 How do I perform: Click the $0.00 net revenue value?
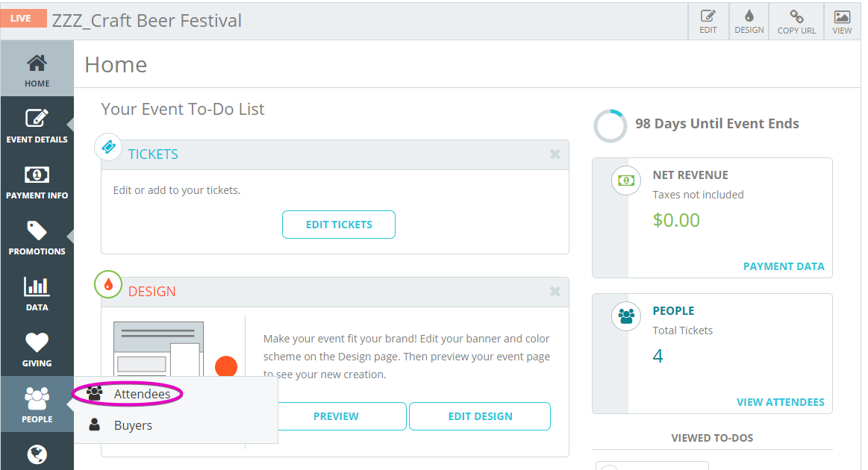pyautogui.click(x=676, y=220)
